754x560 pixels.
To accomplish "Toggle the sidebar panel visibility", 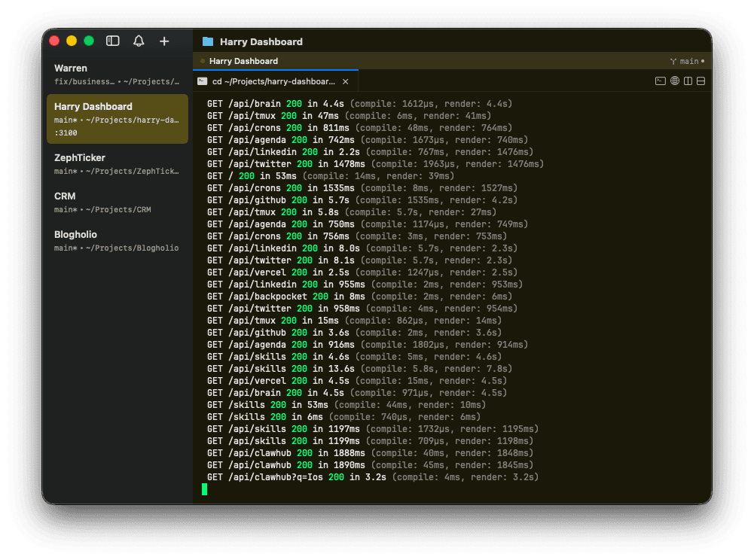I will click(112, 41).
